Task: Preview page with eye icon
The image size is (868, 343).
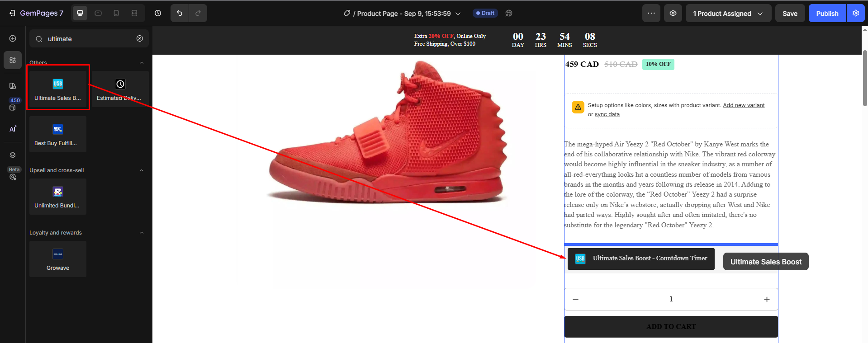Action: [x=673, y=13]
